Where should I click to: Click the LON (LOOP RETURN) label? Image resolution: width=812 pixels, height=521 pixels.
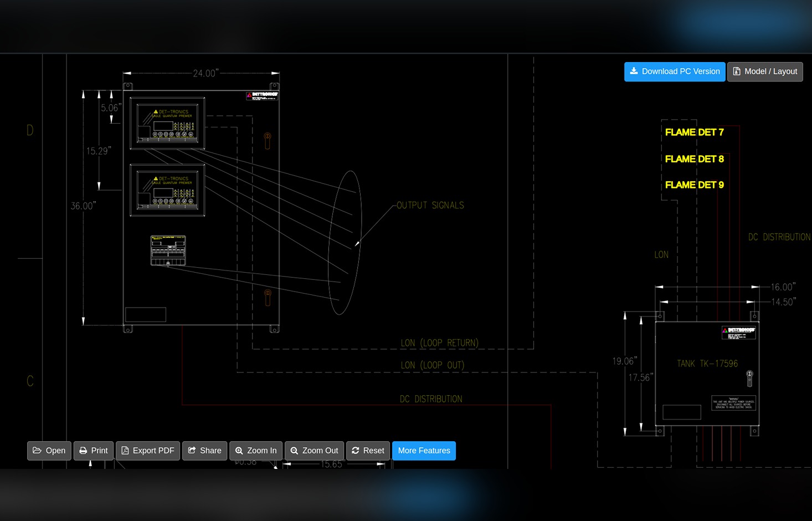coord(440,343)
